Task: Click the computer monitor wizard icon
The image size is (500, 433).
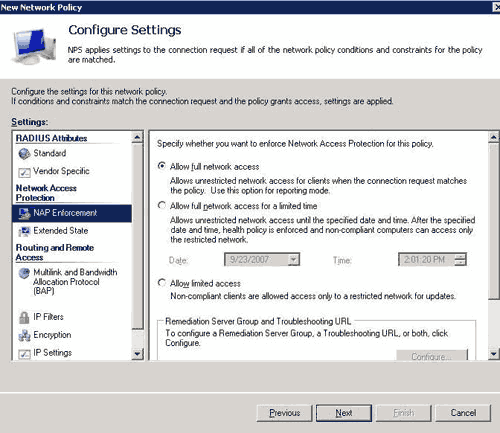Action: click(34, 46)
